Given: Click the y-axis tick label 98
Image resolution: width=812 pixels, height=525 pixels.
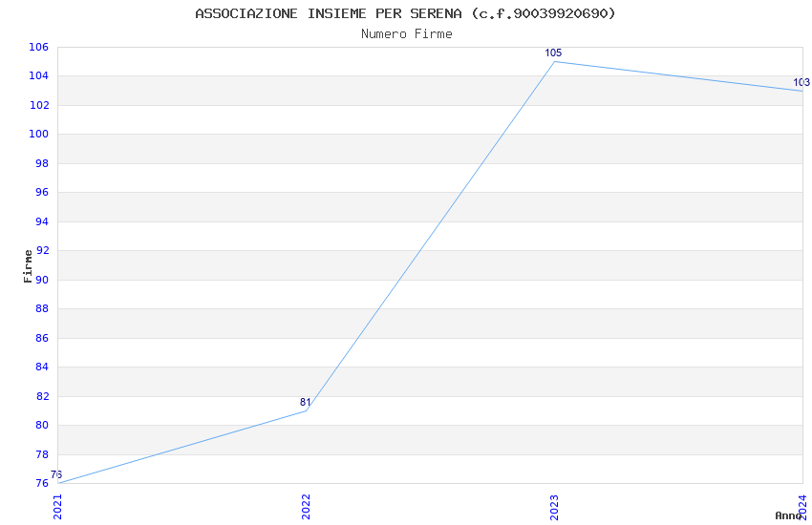Looking at the screenshot, I should pyautogui.click(x=42, y=163).
